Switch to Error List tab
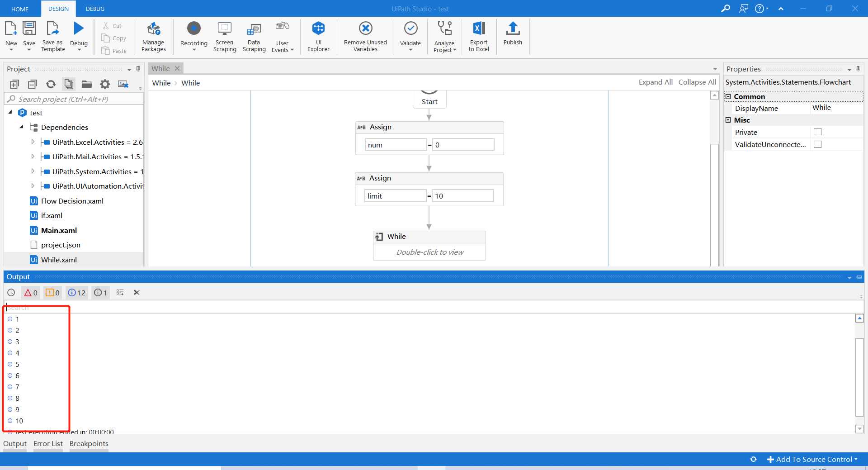This screenshot has height=470, width=868. [x=48, y=444]
